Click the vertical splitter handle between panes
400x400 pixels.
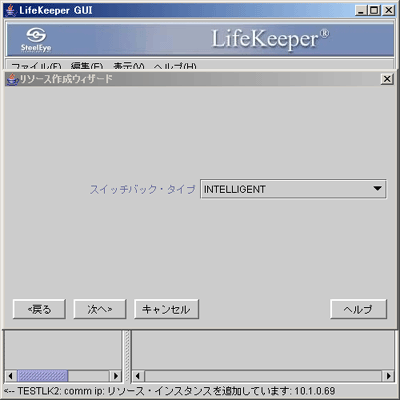point(127,356)
